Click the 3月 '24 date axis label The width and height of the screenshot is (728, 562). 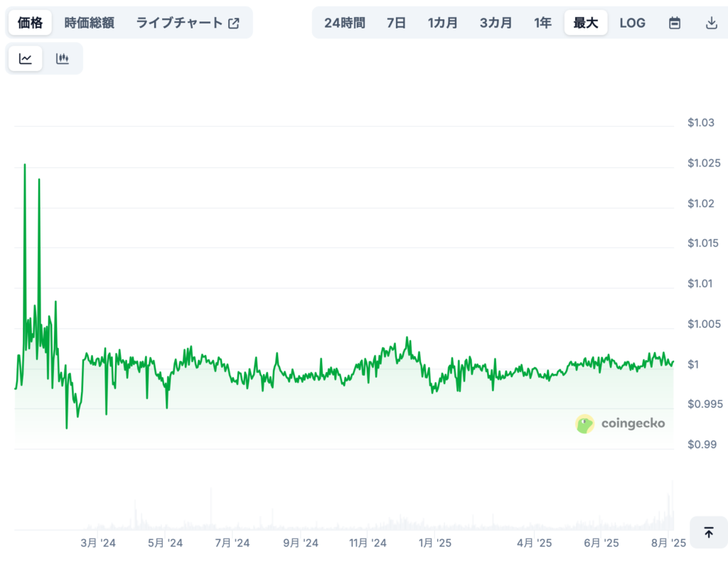pyautogui.click(x=98, y=543)
